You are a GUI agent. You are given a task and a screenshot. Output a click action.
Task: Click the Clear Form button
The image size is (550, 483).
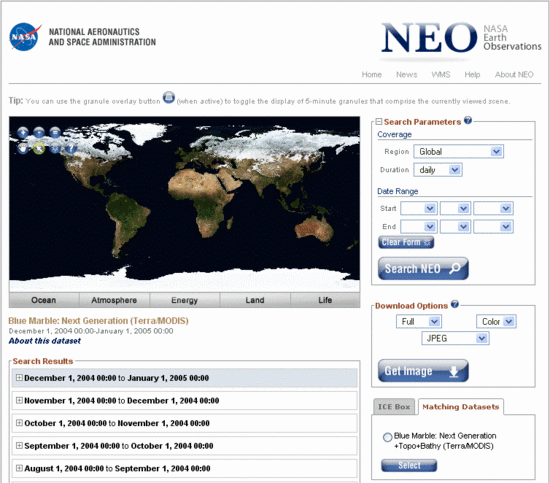click(x=406, y=242)
